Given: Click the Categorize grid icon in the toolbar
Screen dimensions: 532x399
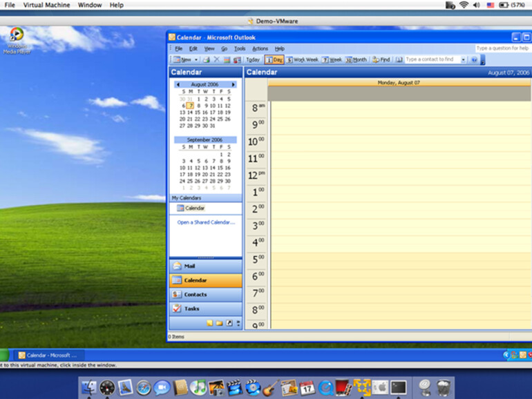Looking at the screenshot, I should [227, 59].
